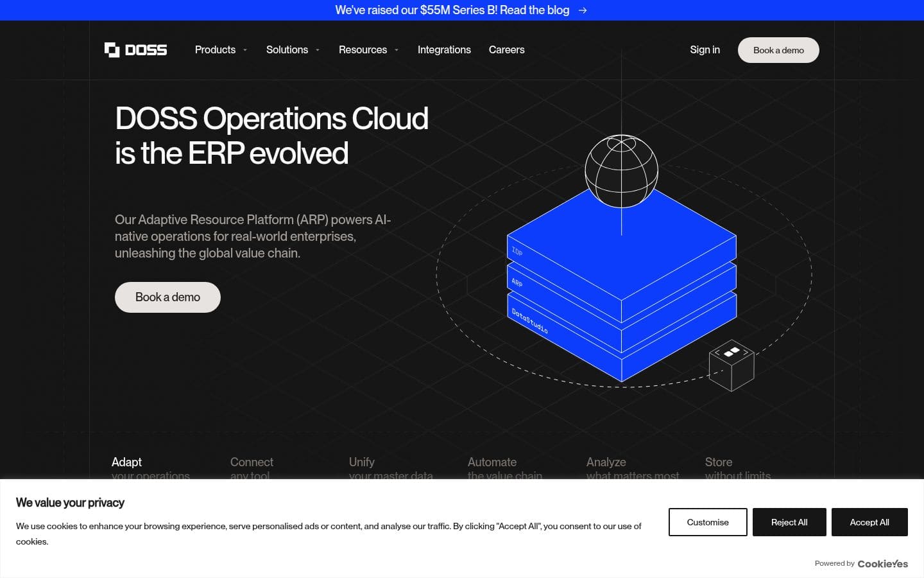The height and width of the screenshot is (578, 924).
Task: Open the Integrations page
Action: [444, 49]
